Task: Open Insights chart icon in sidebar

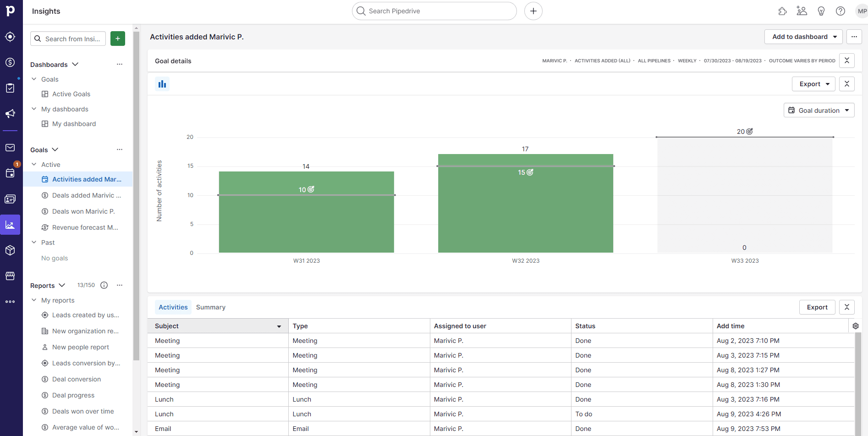Action: pos(10,225)
